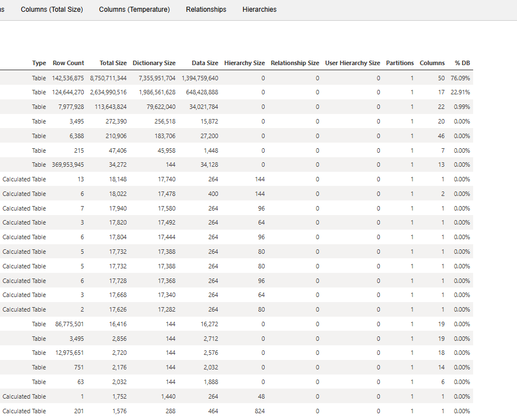Image resolution: width=517 pixels, height=420 pixels.
Task: Click the Data Size column header
Action: (205, 63)
